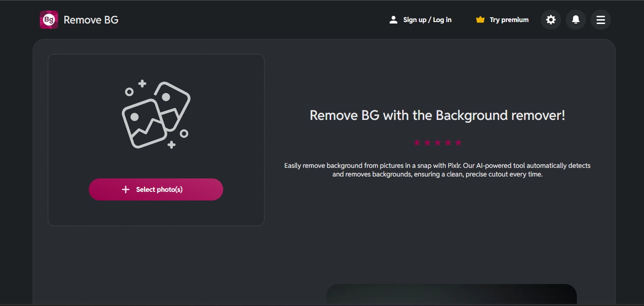
Task: Click the description text mentioning Pixlr
Action: tap(438, 170)
